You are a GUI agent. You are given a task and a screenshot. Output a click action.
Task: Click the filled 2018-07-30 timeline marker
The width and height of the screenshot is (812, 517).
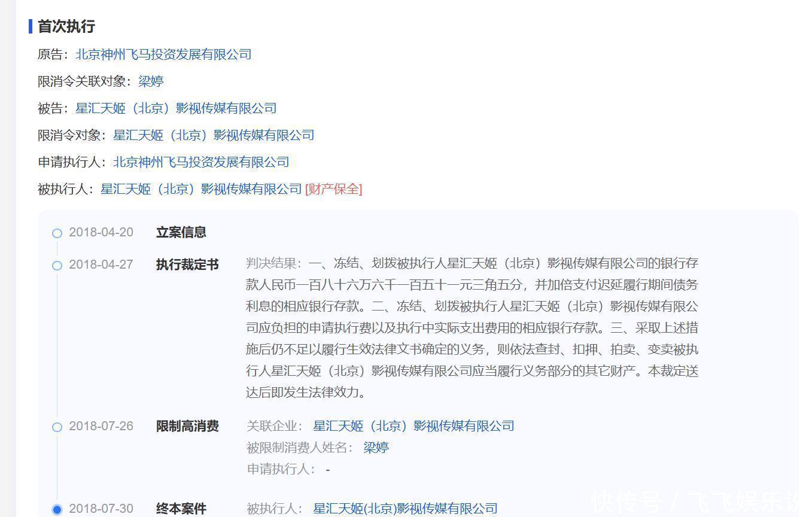pos(57,510)
